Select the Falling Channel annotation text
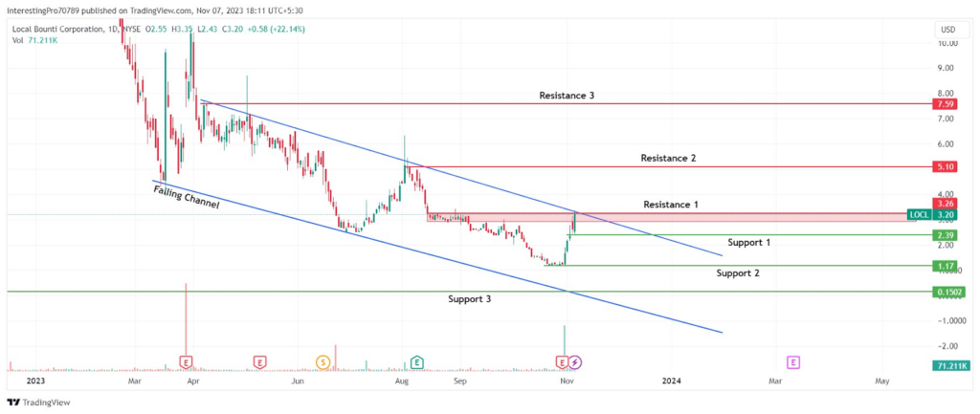980x414 pixels. point(187,195)
